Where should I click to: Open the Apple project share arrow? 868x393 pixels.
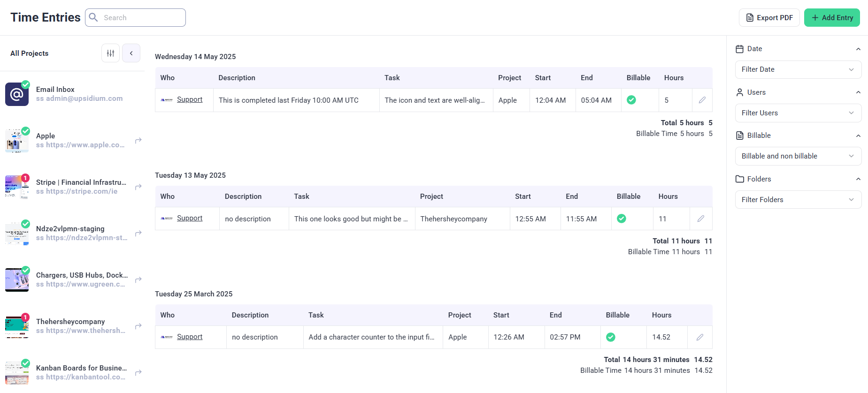(138, 141)
